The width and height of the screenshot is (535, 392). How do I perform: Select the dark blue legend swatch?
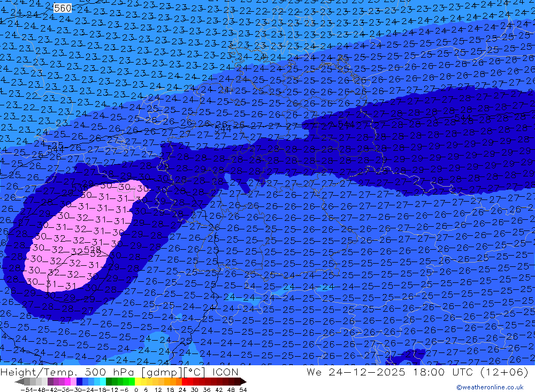pyautogui.click(x=79, y=381)
